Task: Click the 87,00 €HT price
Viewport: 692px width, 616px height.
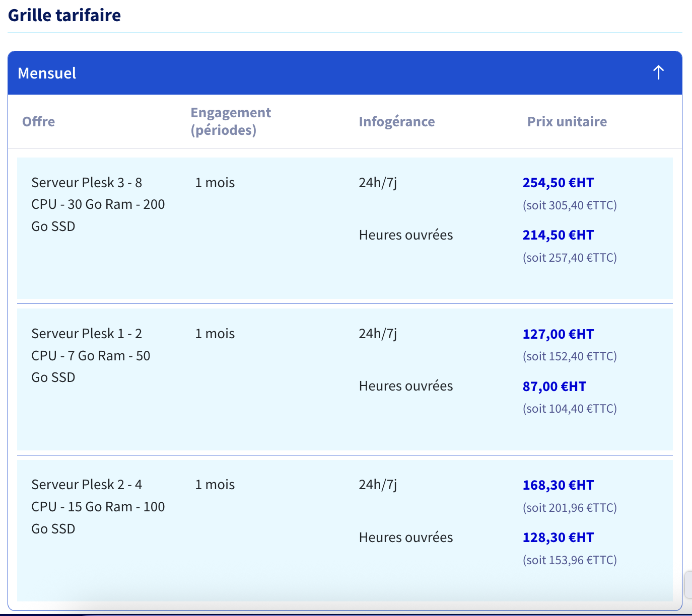Action: coord(554,387)
